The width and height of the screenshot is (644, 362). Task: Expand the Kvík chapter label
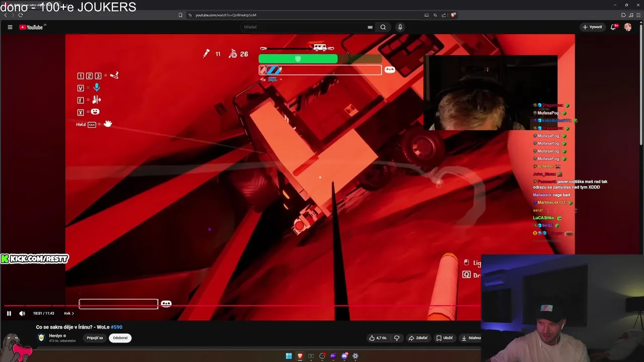click(x=69, y=313)
